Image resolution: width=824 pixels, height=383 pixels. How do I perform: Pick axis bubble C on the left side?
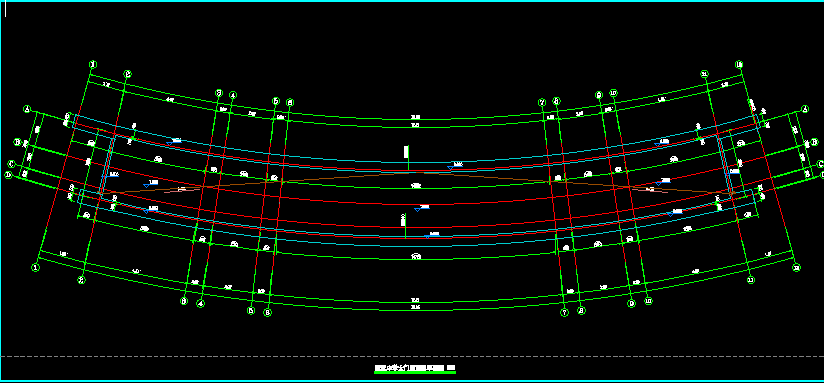point(11,164)
